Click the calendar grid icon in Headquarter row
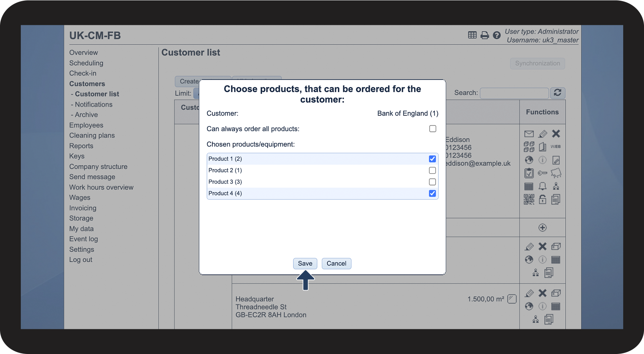 point(556,306)
